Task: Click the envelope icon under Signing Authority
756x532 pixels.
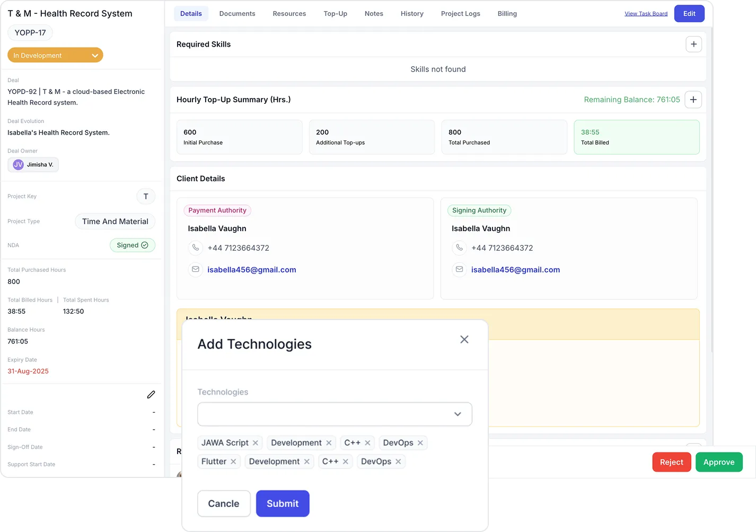Action: pos(459,269)
